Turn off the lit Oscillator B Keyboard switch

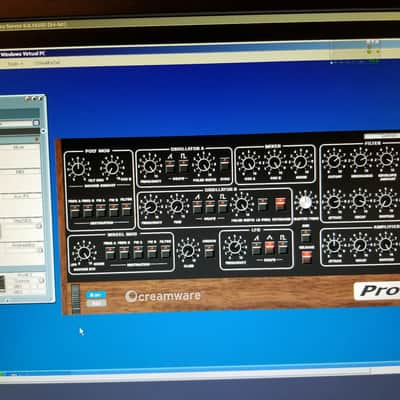(280, 204)
